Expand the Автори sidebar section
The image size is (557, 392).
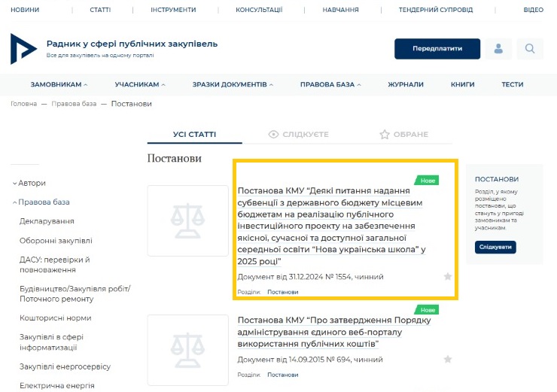tap(30, 183)
